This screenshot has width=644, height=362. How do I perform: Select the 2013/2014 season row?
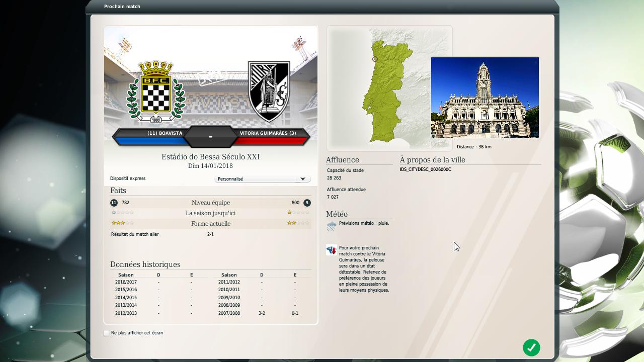159,305
